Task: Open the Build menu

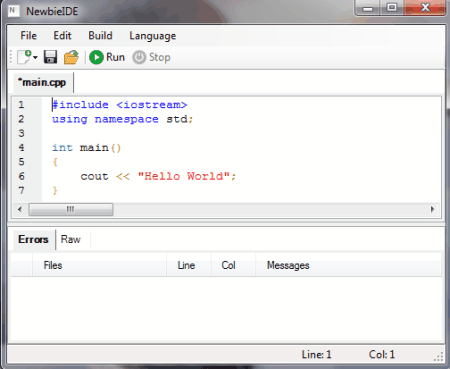Action: point(100,36)
